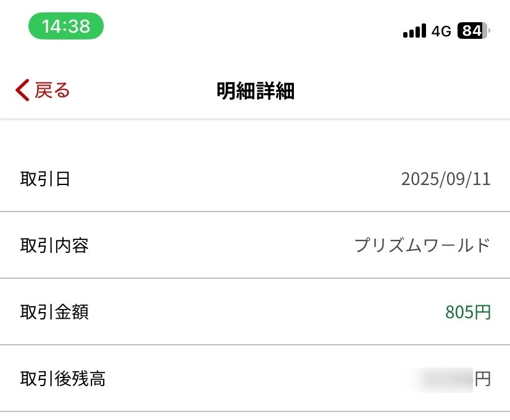Tap the red back chevron arrow
Image resolution: width=510 pixels, height=420 pixels.
point(22,90)
